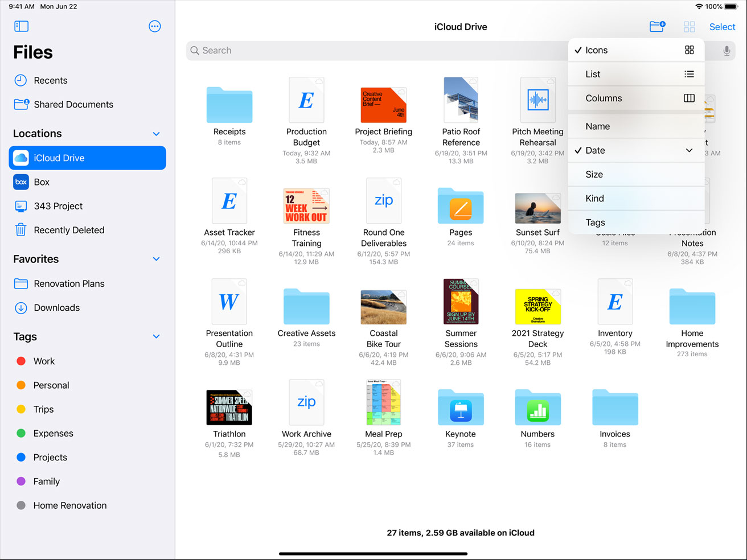The width and height of the screenshot is (747, 560).
Task: Open the view options grid dropdown
Action: point(689,27)
